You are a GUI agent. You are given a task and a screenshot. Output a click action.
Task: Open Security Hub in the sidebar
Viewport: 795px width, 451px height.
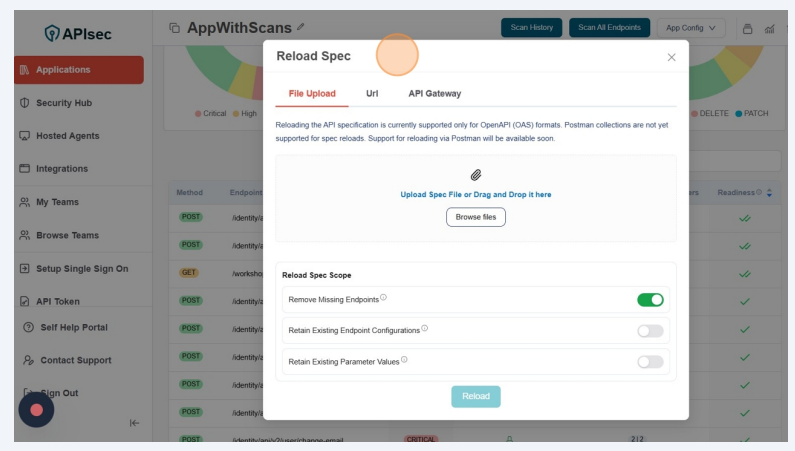click(x=63, y=103)
